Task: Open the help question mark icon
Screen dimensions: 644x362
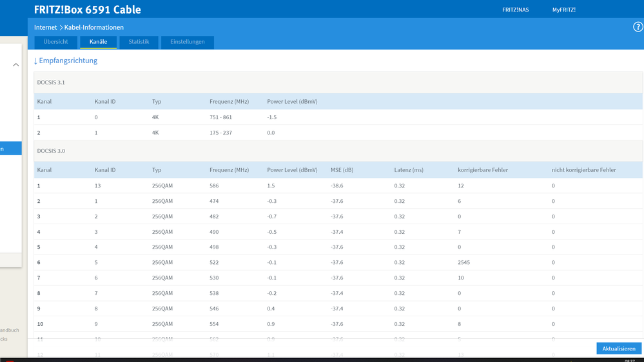Action: (x=638, y=27)
